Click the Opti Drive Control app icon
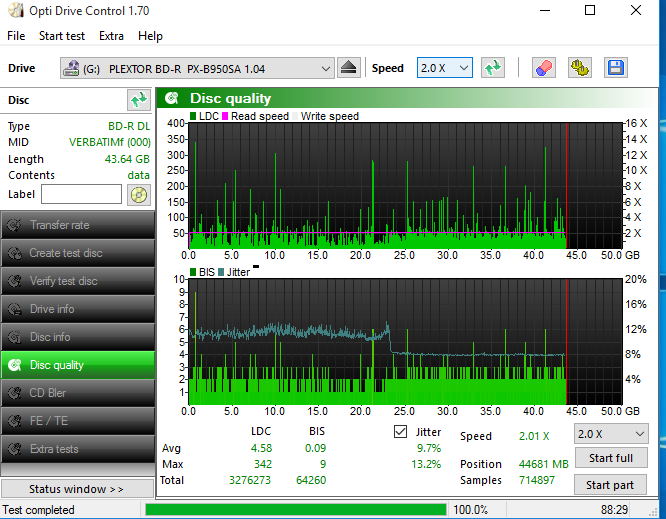 tap(16, 10)
